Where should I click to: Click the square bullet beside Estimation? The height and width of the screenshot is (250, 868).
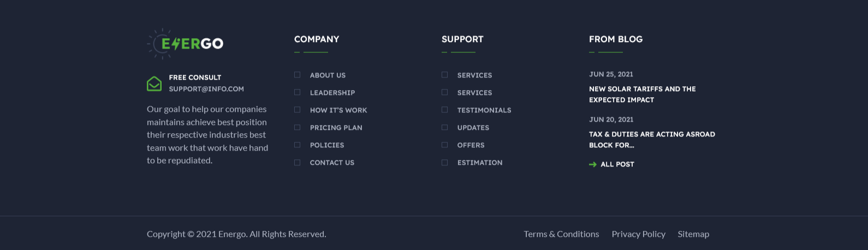(x=445, y=162)
